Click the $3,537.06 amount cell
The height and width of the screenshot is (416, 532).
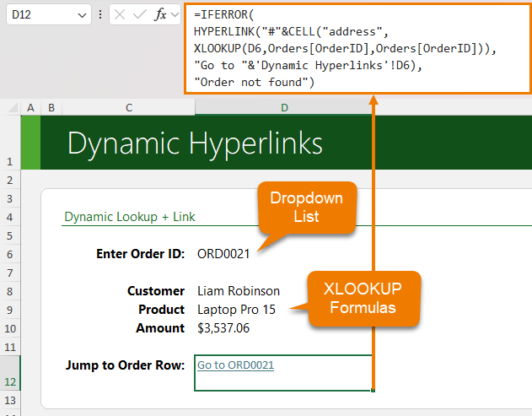[x=223, y=328]
